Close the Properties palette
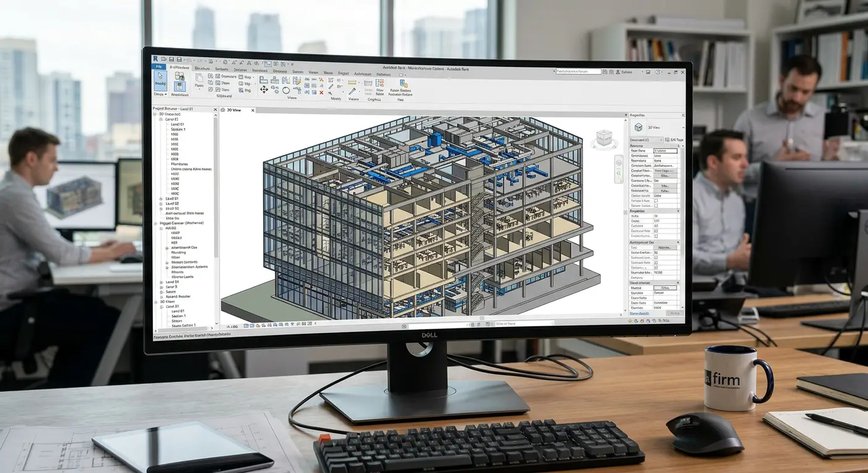The height and width of the screenshot is (473, 868). pyautogui.click(x=683, y=115)
